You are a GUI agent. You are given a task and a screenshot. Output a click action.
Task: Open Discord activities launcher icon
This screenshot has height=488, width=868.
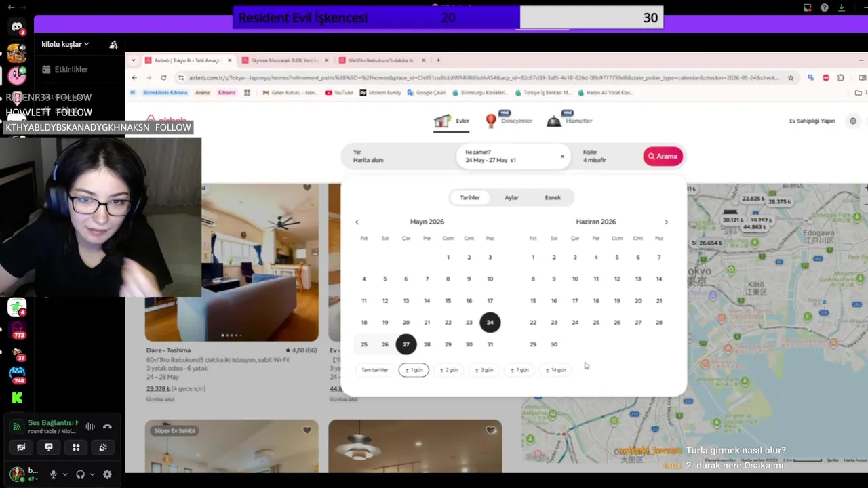76,447
